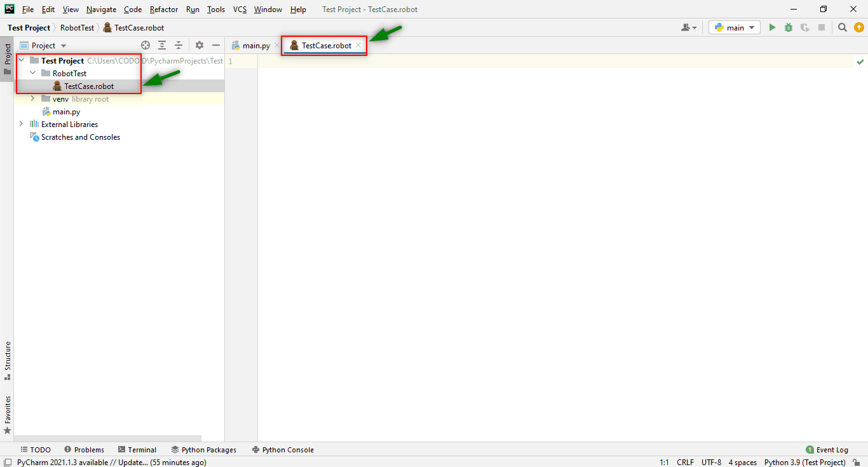The width and height of the screenshot is (868, 467).
Task: Select Opened File using the crosshair icon
Action: point(146,45)
